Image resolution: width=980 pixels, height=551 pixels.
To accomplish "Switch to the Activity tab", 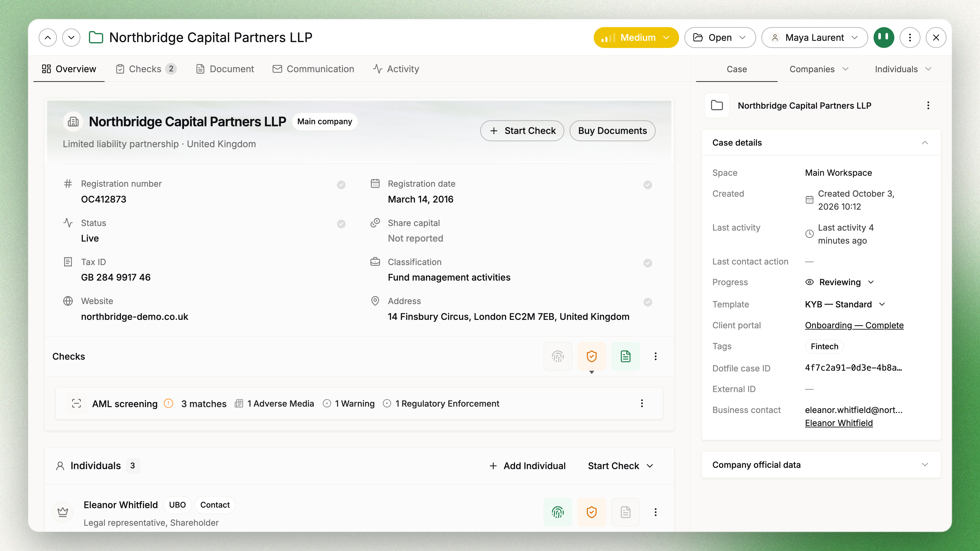I will click(x=396, y=69).
